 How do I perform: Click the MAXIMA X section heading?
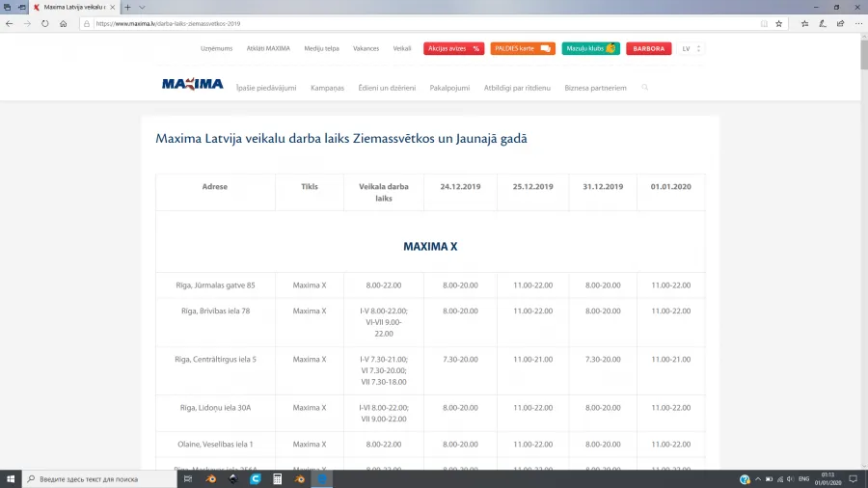coord(430,247)
